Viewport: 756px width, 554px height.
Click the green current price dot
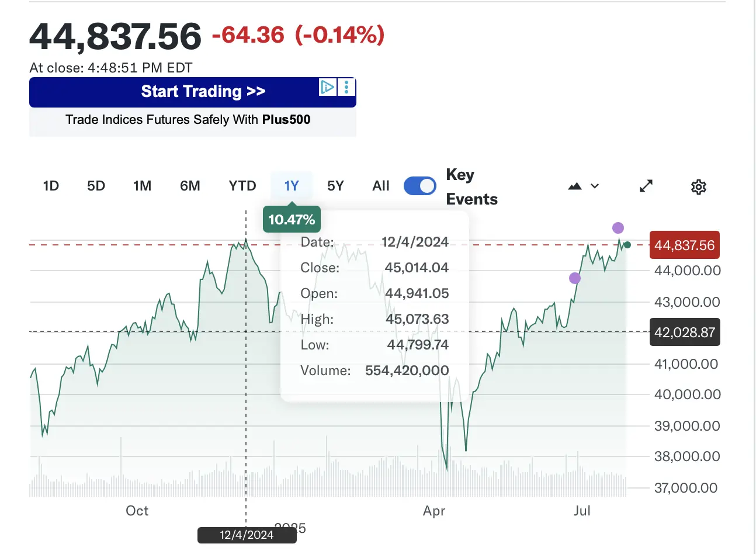click(627, 245)
